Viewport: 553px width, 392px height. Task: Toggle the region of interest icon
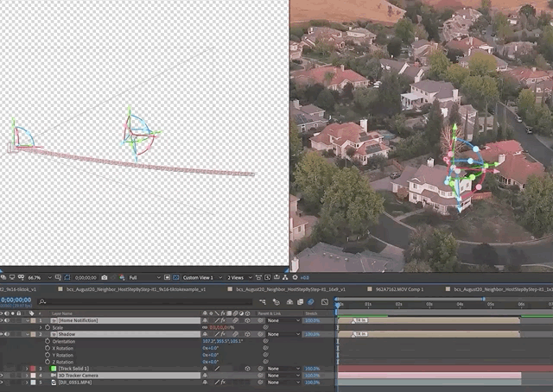[x=167, y=278]
